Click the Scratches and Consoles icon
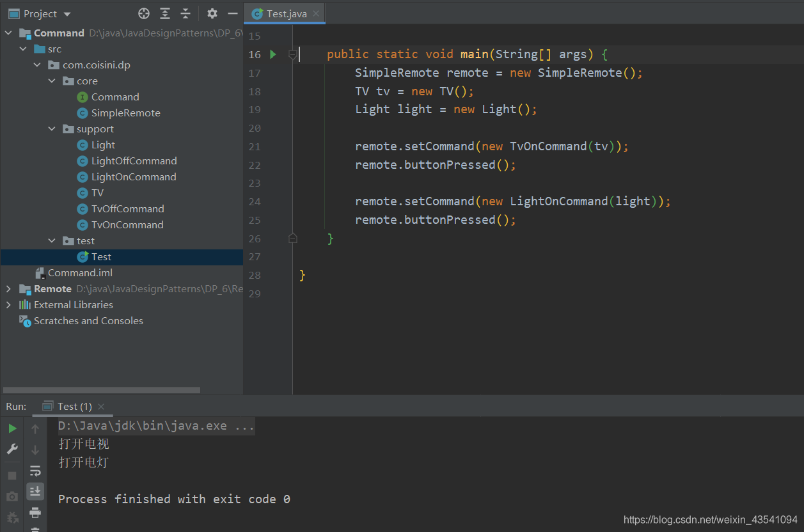The image size is (804, 532). tap(25, 321)
